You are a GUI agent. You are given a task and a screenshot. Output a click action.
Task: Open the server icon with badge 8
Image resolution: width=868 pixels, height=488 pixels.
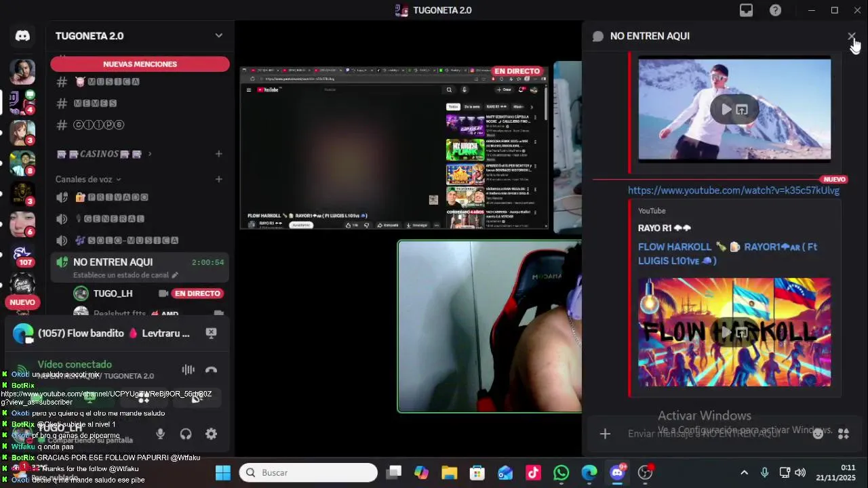22,163
